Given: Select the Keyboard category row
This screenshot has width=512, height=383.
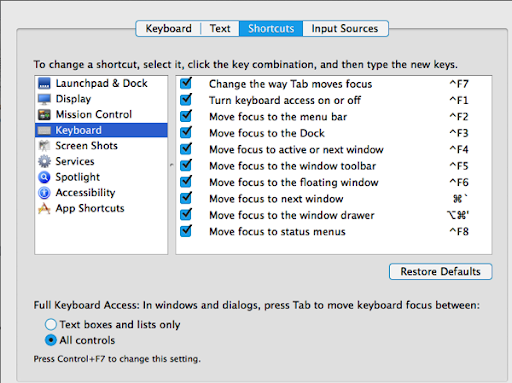Looking at the screenshot, I should click(101, 130).
